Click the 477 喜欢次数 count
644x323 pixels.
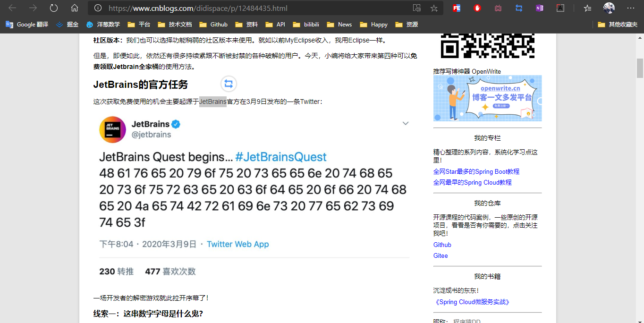[170, 272]
